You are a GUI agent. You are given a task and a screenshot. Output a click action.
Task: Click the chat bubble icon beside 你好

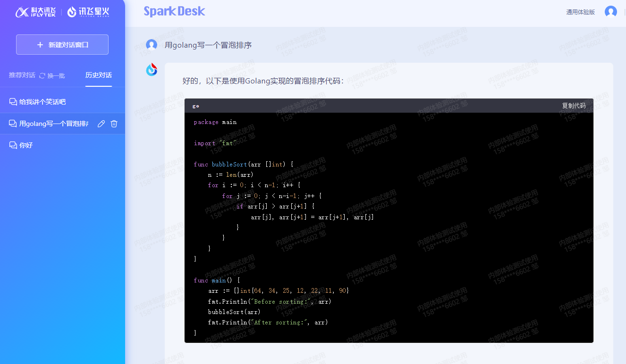pos(13,145)
